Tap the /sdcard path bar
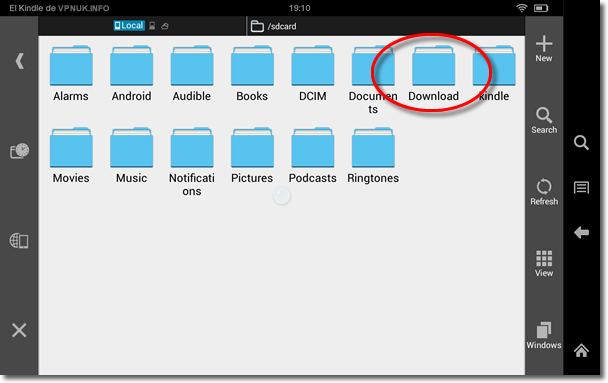 point(386,26)
